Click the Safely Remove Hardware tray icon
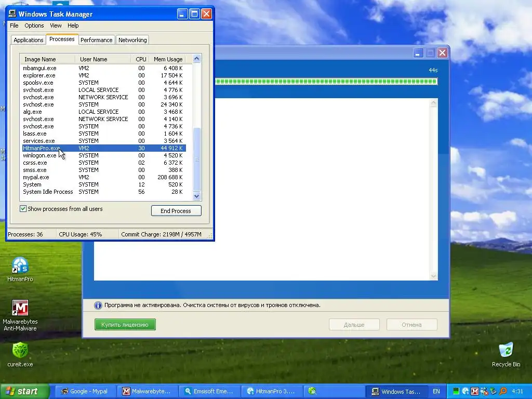This screenshot has width=532, height=399. 494,391
